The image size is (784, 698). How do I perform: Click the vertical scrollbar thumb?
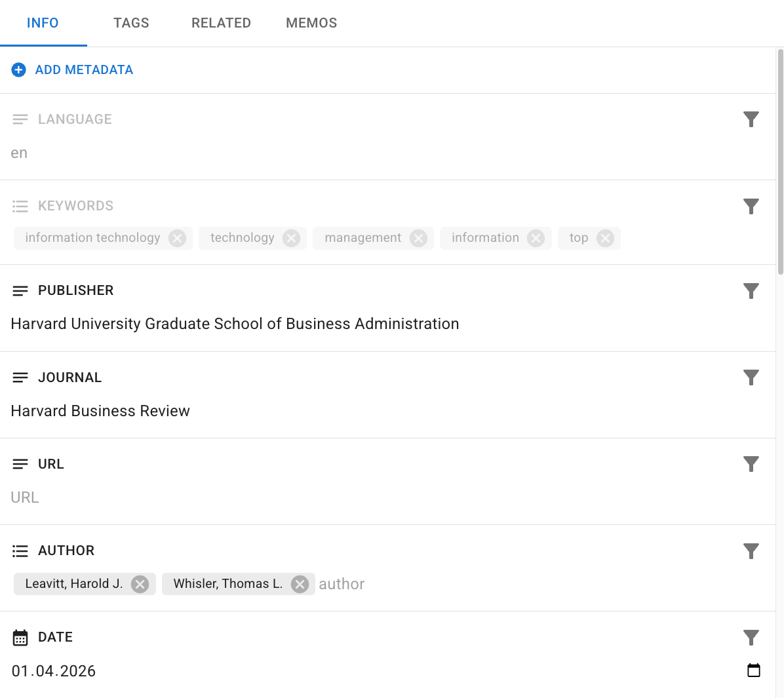(x=780, y=161)
